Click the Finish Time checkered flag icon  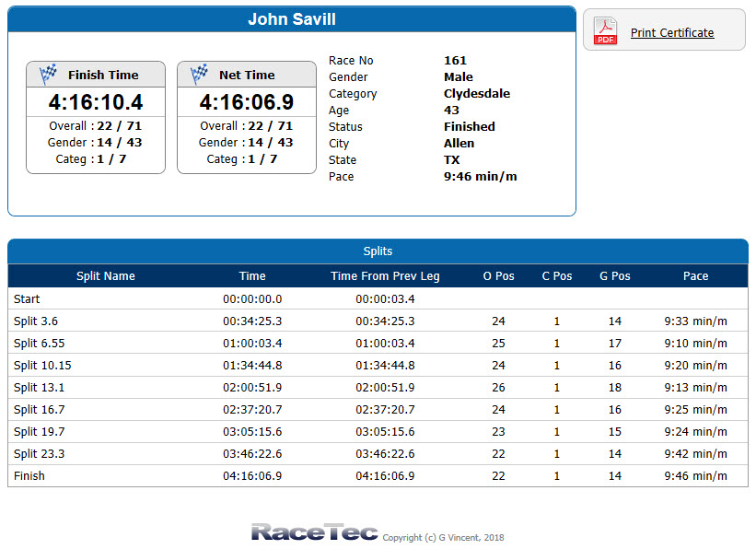pos(48,75)
